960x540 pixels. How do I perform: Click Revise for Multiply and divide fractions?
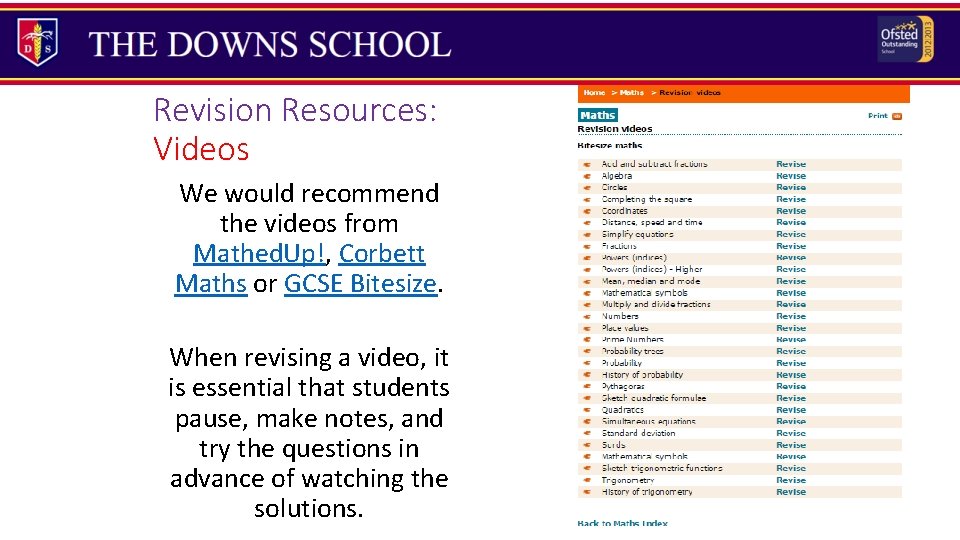[x=791, y=304]
